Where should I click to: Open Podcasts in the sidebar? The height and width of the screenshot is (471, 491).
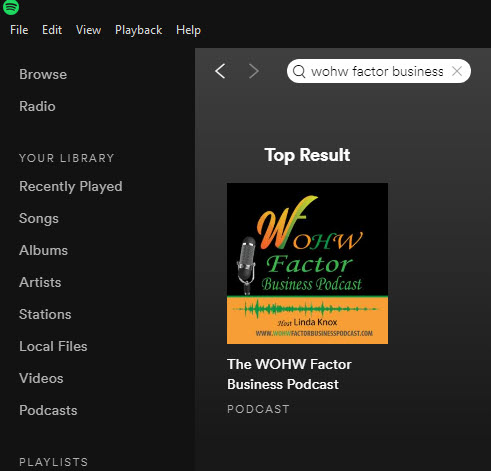click(48, 410)
